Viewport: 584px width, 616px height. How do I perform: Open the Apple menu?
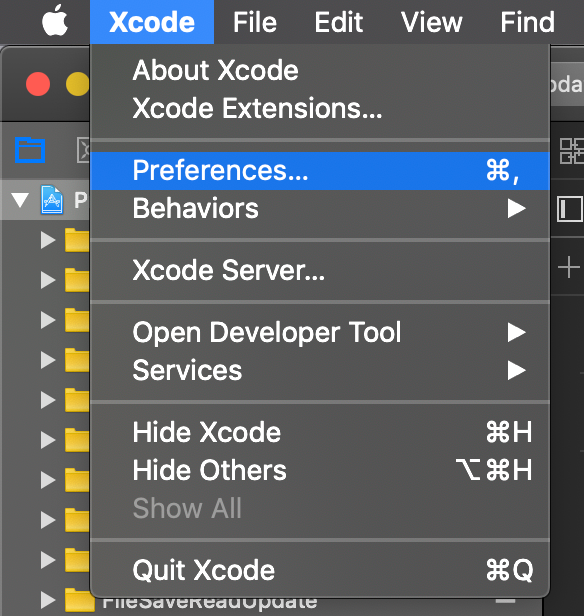[55, 21]
